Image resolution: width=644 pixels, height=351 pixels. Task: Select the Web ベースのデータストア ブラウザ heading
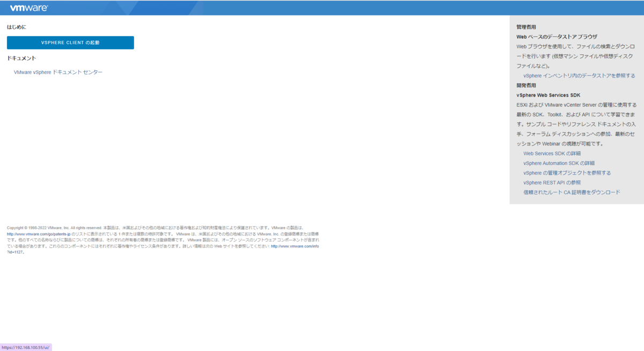pos(557,37)
